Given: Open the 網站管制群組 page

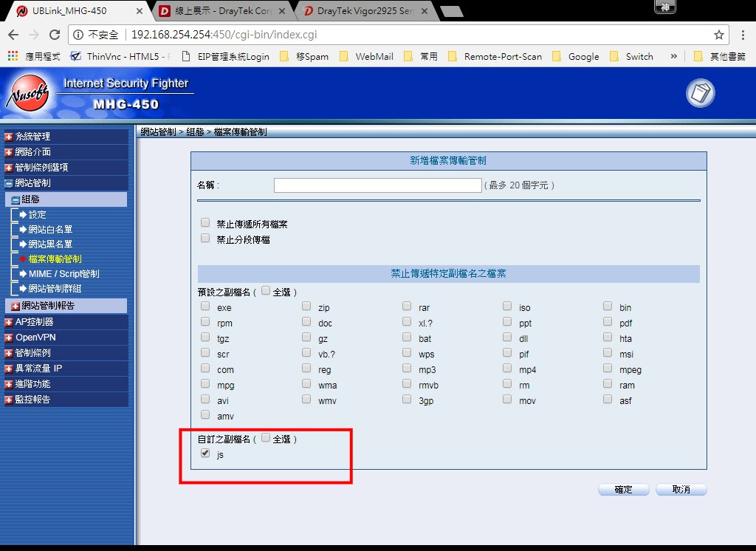Looking at the screenshot, I should [x=55, y=289].
